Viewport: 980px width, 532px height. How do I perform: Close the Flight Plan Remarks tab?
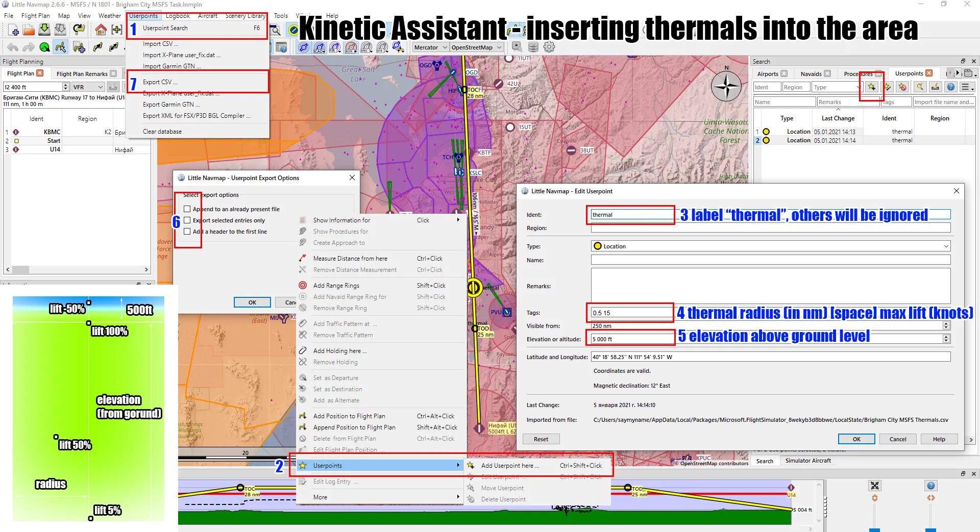tap(113, 73)
